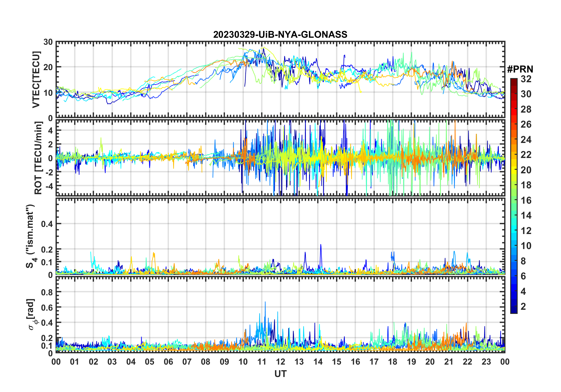This screenshot has width=561, height=392.
Task: Click the ROT [TECU/min] axis label
Action: (x=38, y=158)
